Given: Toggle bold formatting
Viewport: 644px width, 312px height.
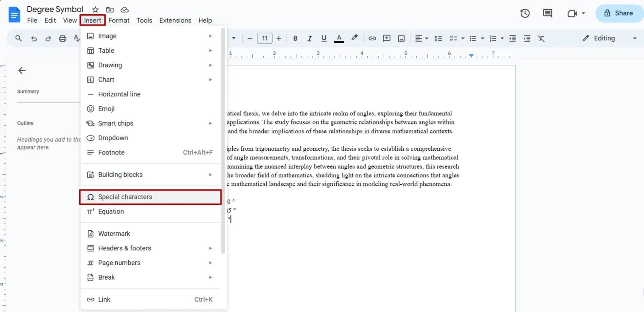Looking at the screenshot, I should [x=295, y=38].
